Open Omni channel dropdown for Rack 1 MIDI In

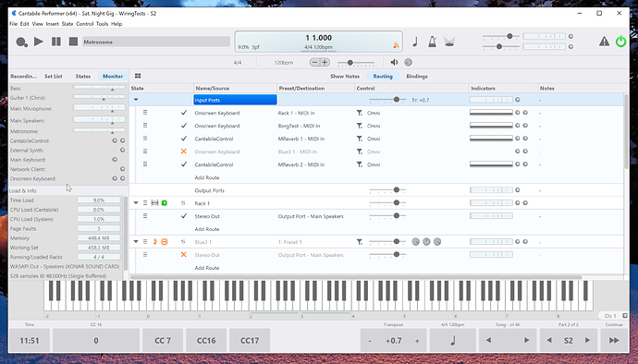374,113
